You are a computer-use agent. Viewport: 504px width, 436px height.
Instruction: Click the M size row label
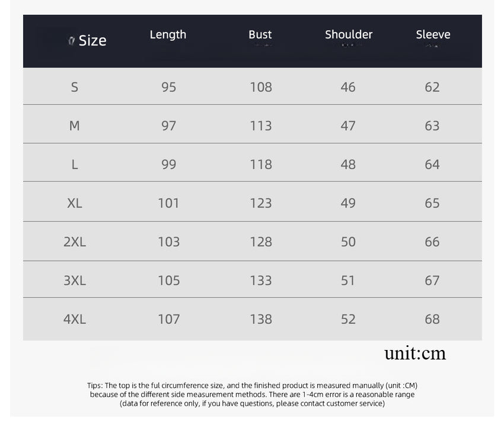(x=75, y=126)
